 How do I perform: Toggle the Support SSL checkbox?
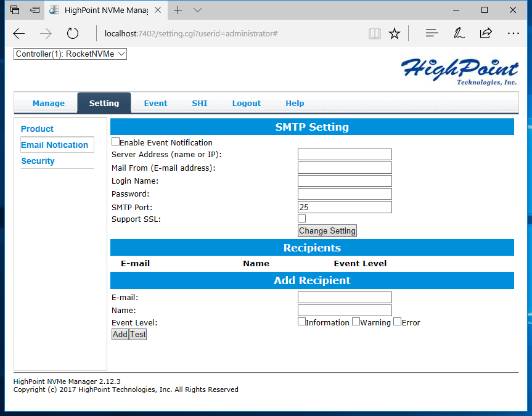(x=301, y=219)
